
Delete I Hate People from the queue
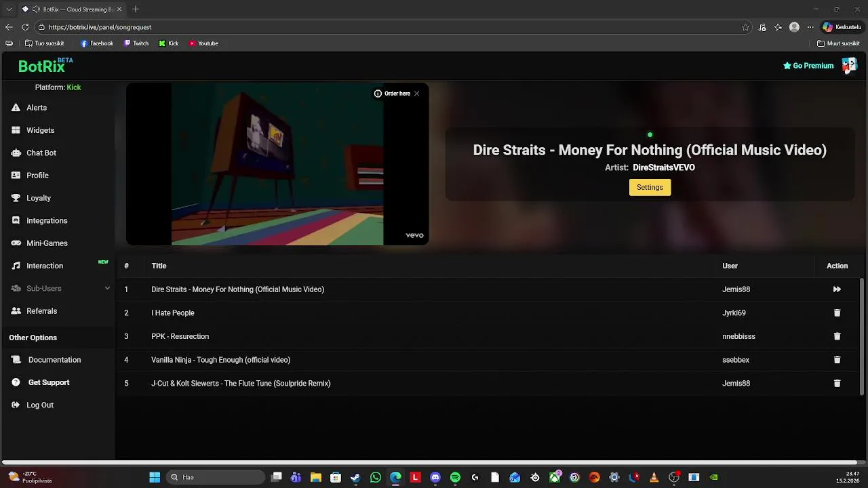pyautogui.click(x=837, y=313)
